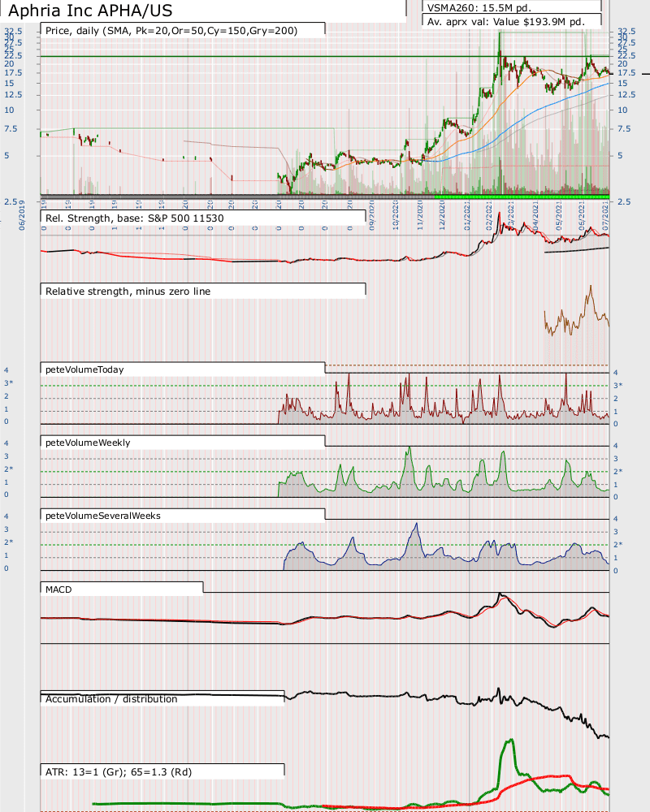Click the '12/2020' date axis label
Screen dimensions: 650x812
pos(442,214)
